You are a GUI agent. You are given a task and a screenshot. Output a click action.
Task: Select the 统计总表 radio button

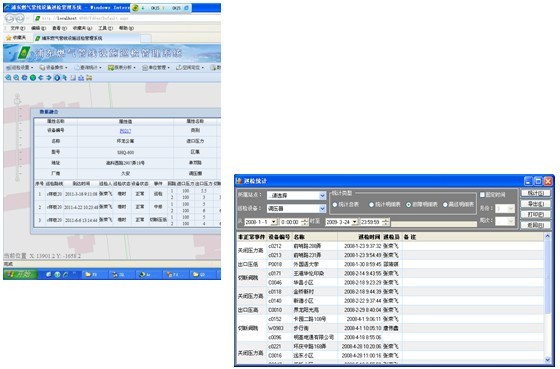335,205
